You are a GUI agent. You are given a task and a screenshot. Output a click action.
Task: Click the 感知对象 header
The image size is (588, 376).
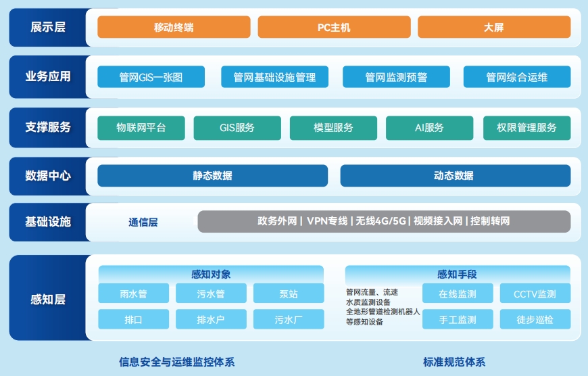point(211,275)
